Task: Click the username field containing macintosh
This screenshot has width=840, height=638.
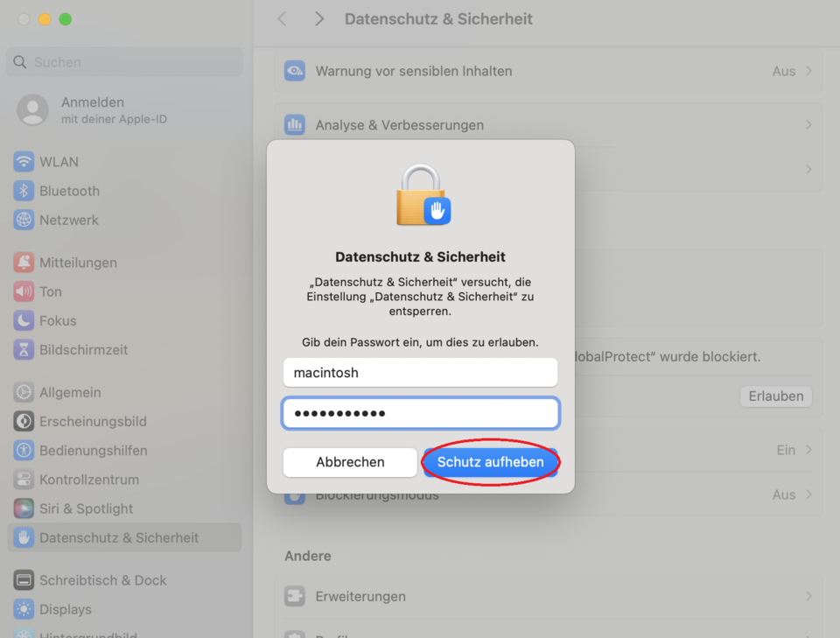Action: point(420,373)
